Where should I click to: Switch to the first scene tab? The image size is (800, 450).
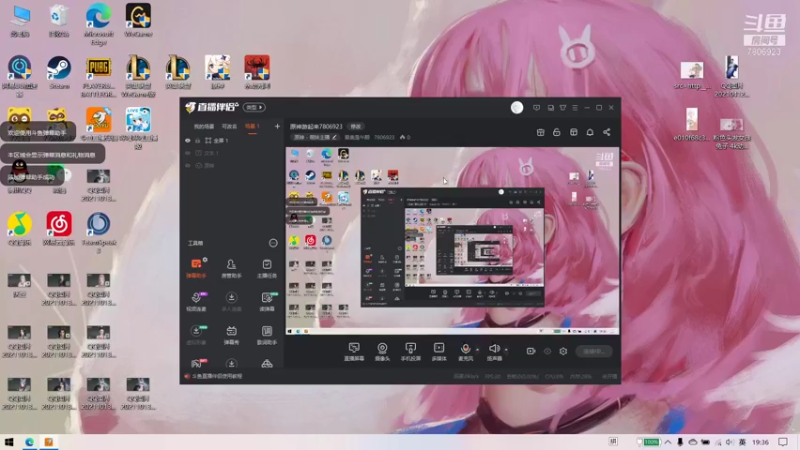tap(204, 126)
